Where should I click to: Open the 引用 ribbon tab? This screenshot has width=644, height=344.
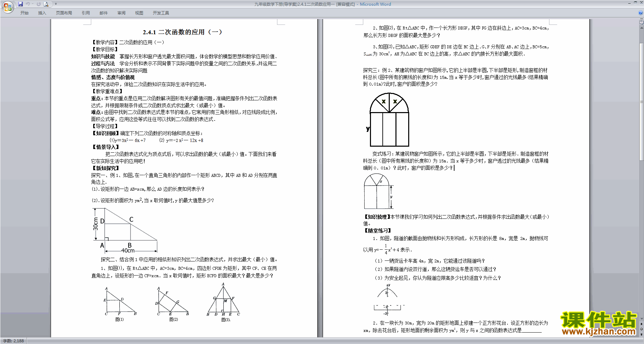tap(86, 13)
